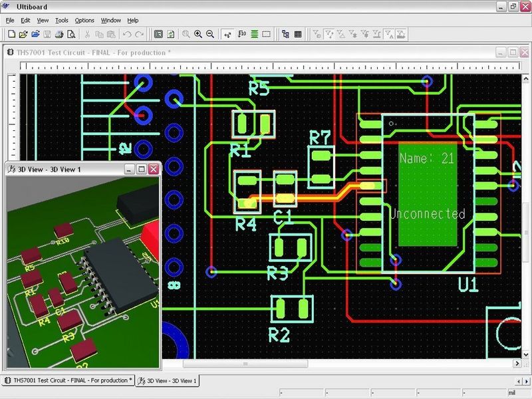Click the horizontal scrollbar right arrow
This screenshot has width=532, height=399.
click(x=517, y=363)
